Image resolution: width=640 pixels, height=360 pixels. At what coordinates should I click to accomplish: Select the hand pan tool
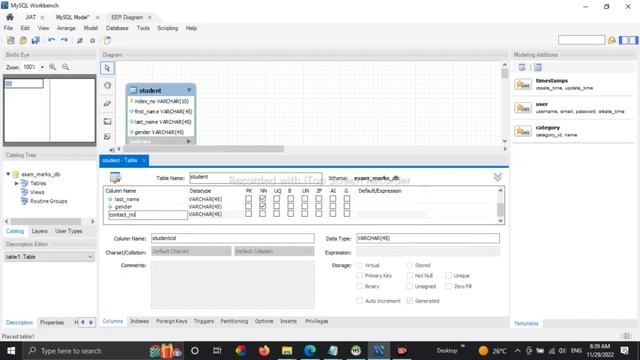[107, 86]
